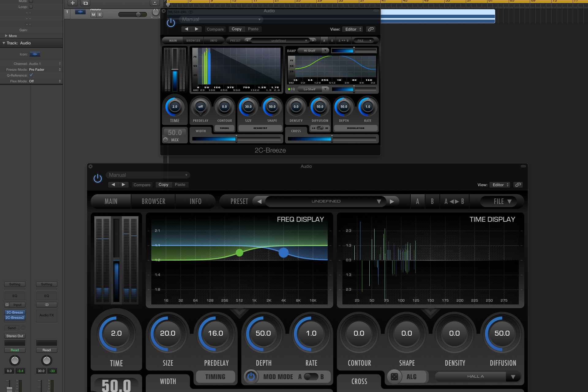Viewport: 588px width, 392px height.
Task: Open the Freeze Mode Pre Fader menu
Action: 45,70
